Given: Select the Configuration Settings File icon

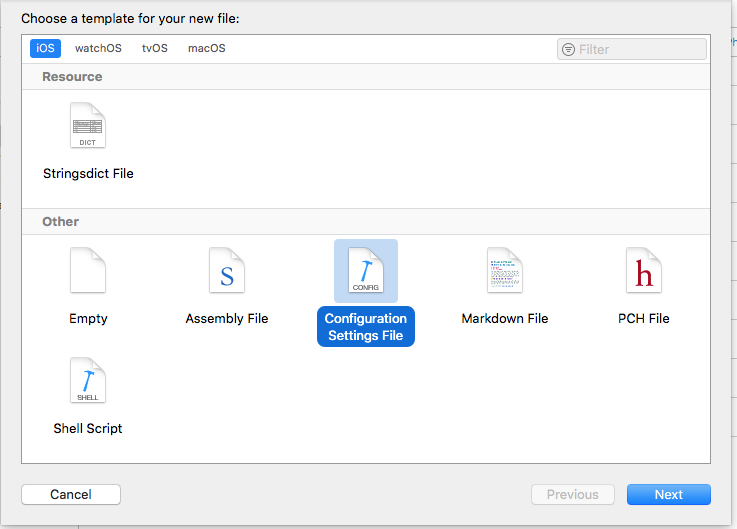Looking at the screenshot, I should click(366, 271).
